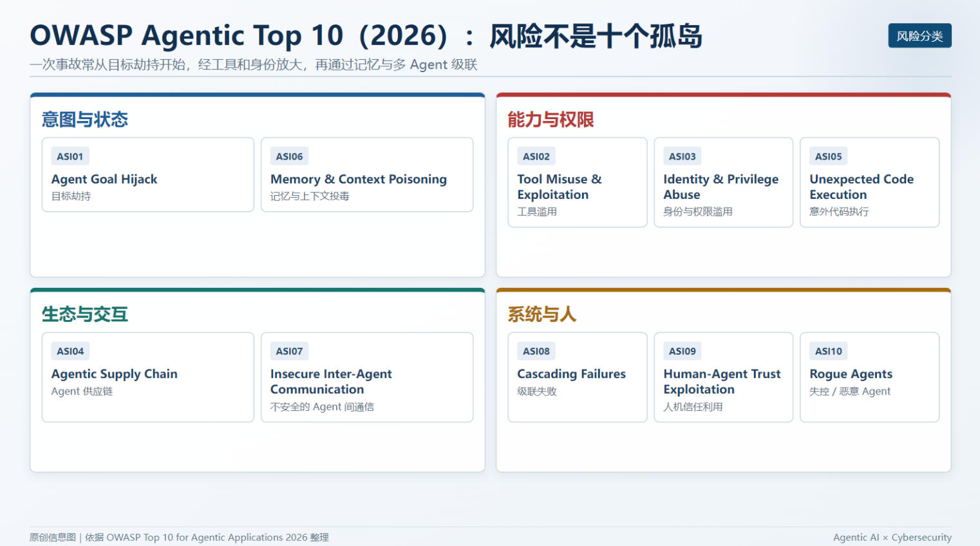Click the ASI01 tag label
The height and width of the screenshot is (546, 980).
click(70, 156)
